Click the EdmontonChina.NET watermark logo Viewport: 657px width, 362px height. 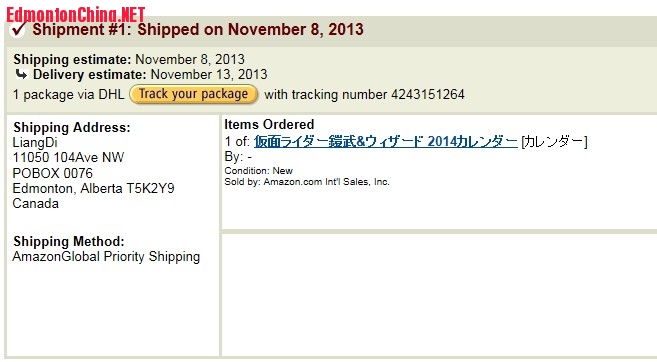[75, 15]
